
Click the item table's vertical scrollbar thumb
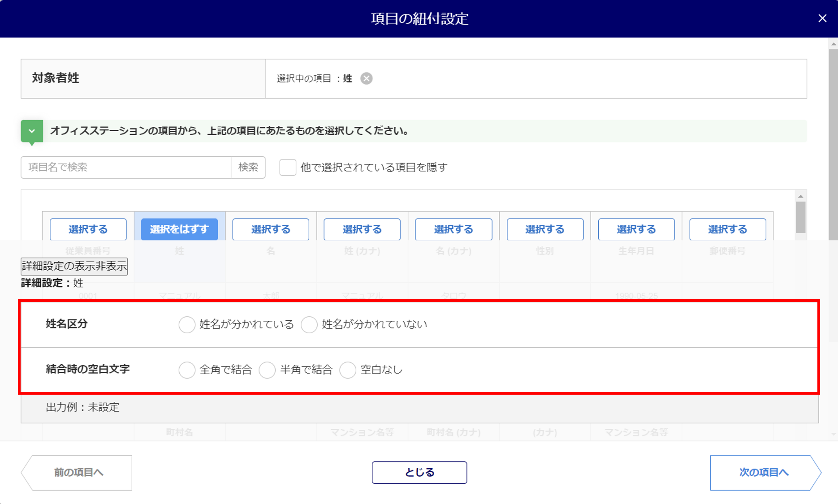800,217
